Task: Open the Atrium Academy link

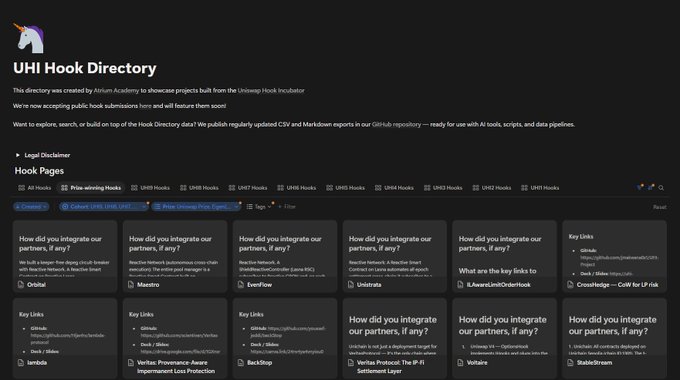Action: coord(116,91)
